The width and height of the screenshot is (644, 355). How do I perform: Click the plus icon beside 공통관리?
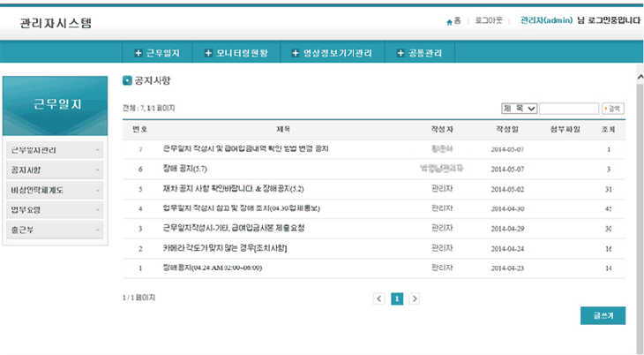[401, 53]
